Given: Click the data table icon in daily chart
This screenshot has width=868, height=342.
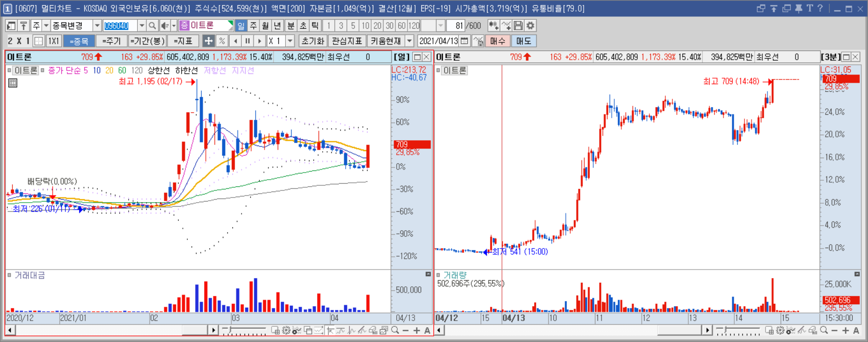Looking at the screenshot, I should tap(13, 83).
